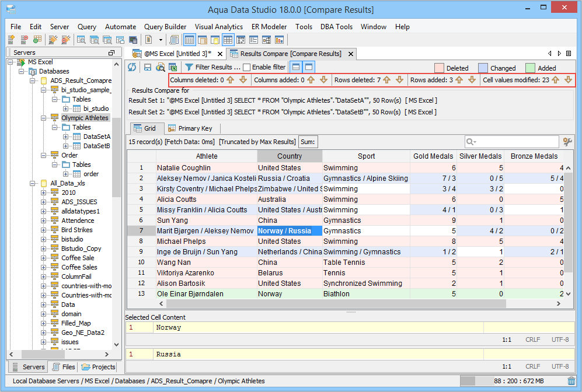Viewport: 582px width, 392px height.
Task: Collapse the Databases tree node
Action: [22, 71]
